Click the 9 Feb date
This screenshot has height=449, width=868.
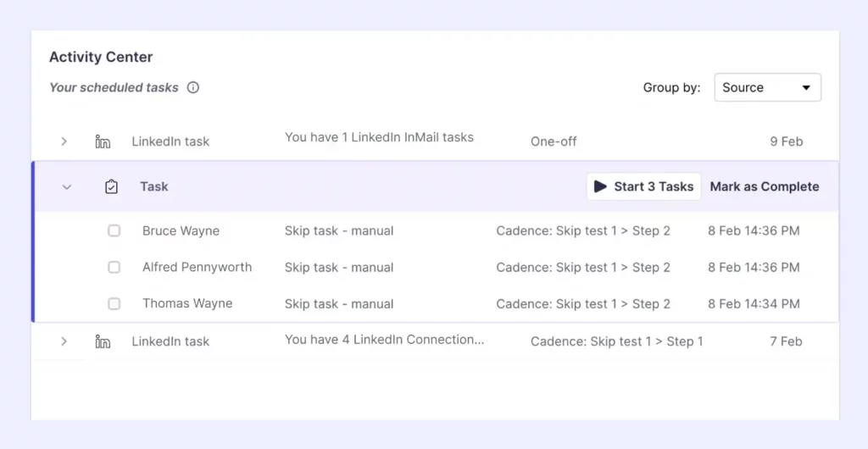[x=786, y=141]
